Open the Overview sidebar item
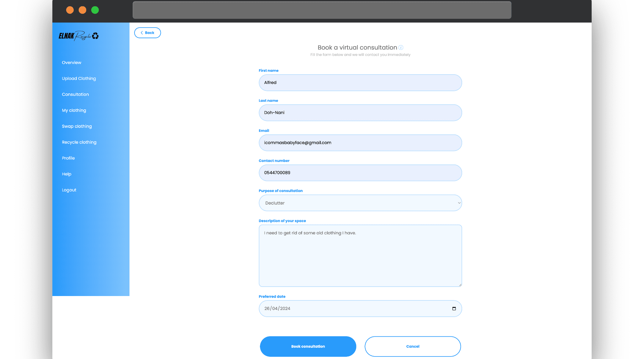Viewport: 644px width, 359px height. [71, 63]
